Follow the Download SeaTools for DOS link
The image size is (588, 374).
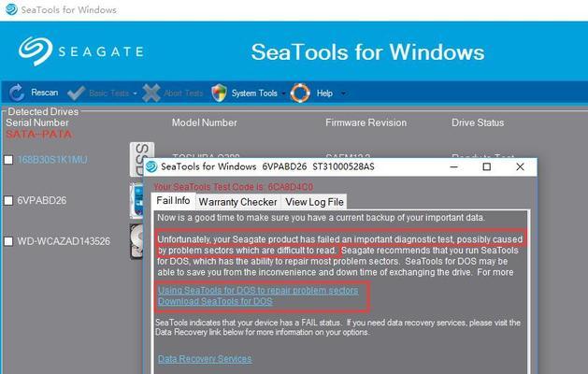click(215, 301)
